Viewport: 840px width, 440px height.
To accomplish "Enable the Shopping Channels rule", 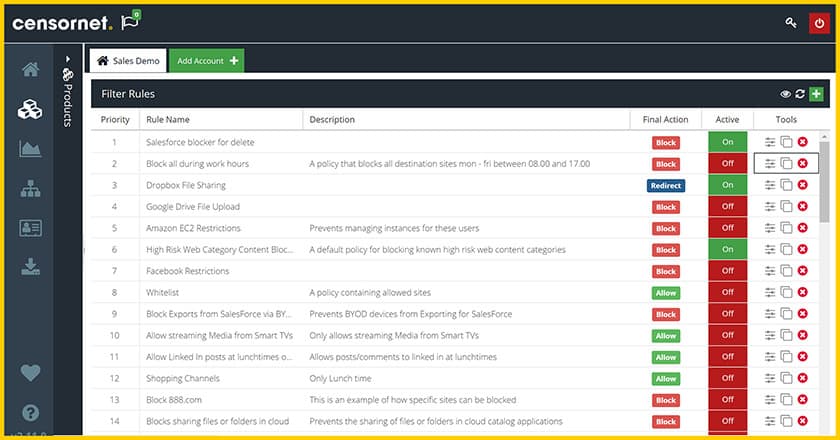I will point(728,378).
